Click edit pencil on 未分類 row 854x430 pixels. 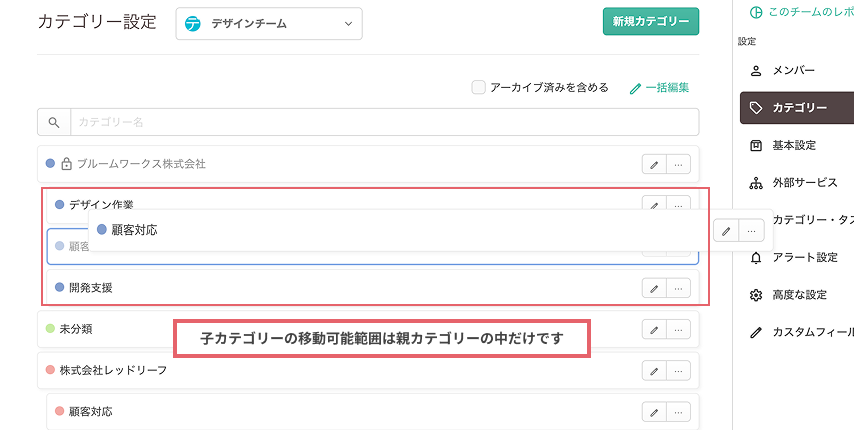tap(653, 329)
